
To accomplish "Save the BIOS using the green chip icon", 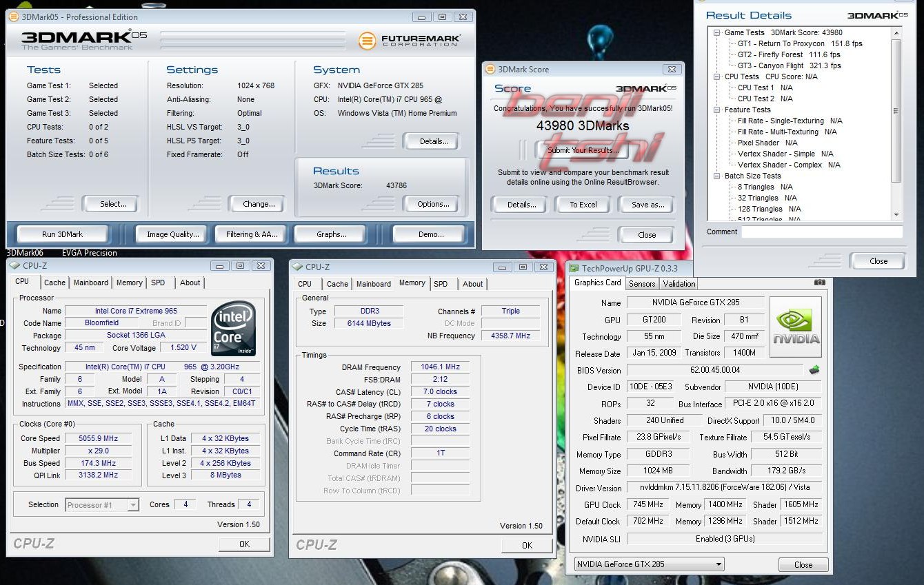I will point(814,370).
